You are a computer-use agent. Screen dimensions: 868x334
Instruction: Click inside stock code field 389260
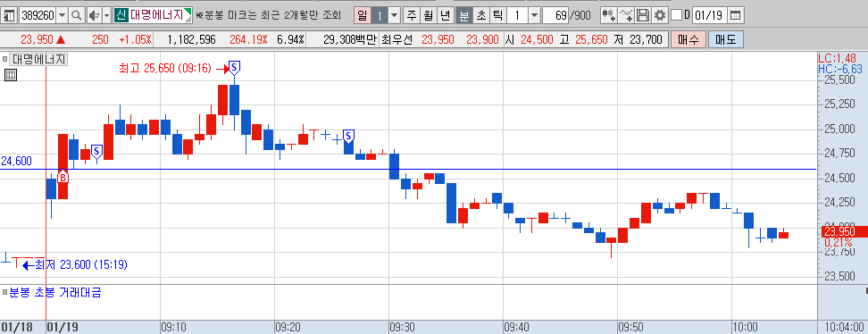click(x=38, y=15)
